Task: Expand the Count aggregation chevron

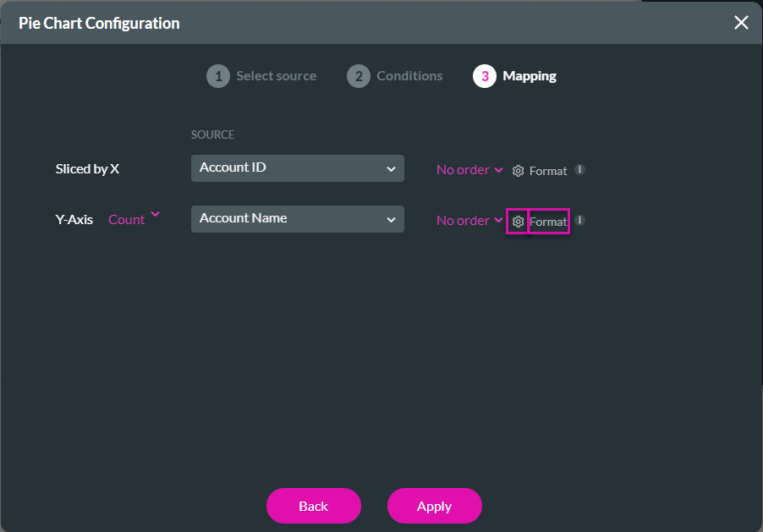Action: point(154,214)
